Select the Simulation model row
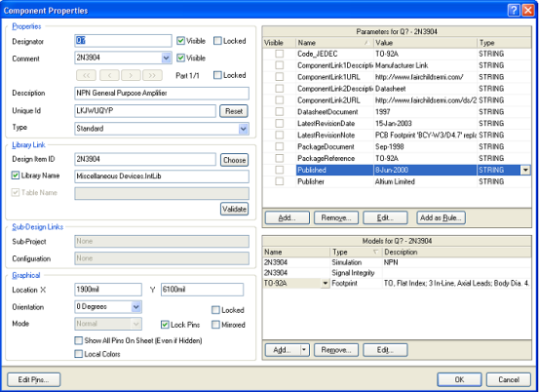 [x=397, y=262]
